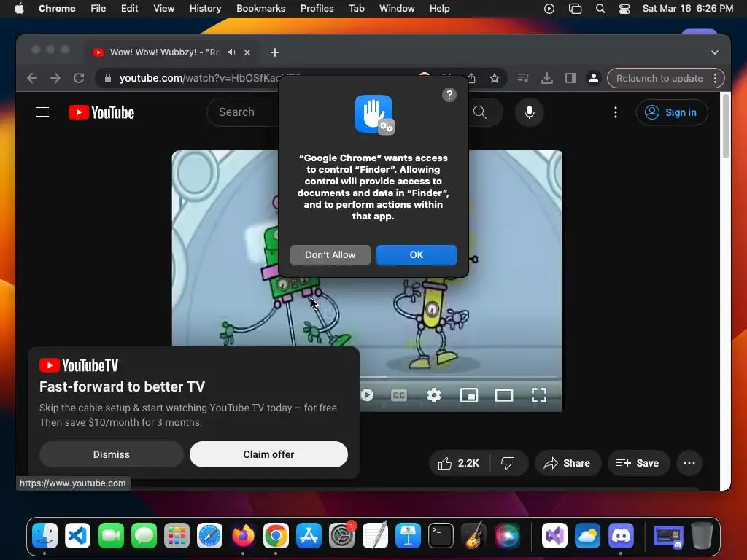Open a new tab with plus button

point(275,52)
